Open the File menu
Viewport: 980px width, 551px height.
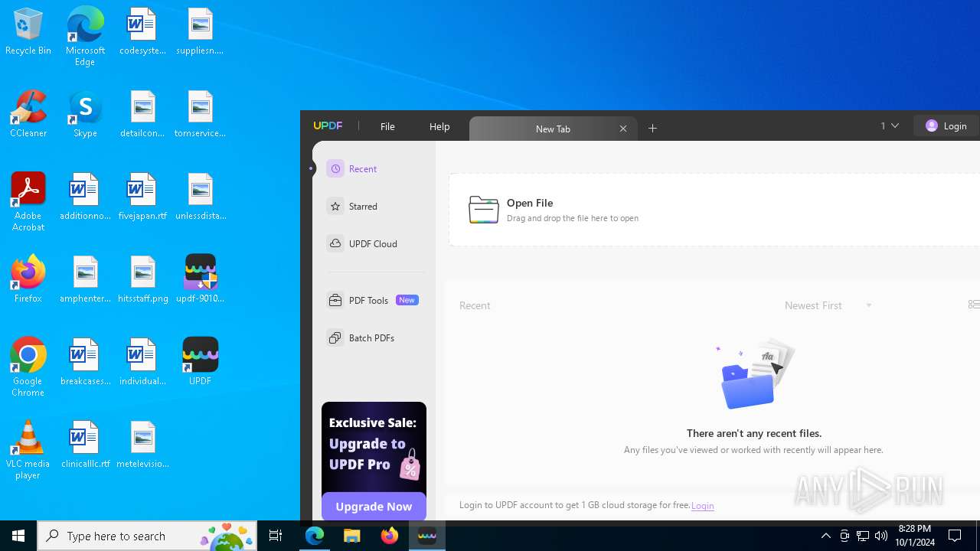tap(387, 127)
